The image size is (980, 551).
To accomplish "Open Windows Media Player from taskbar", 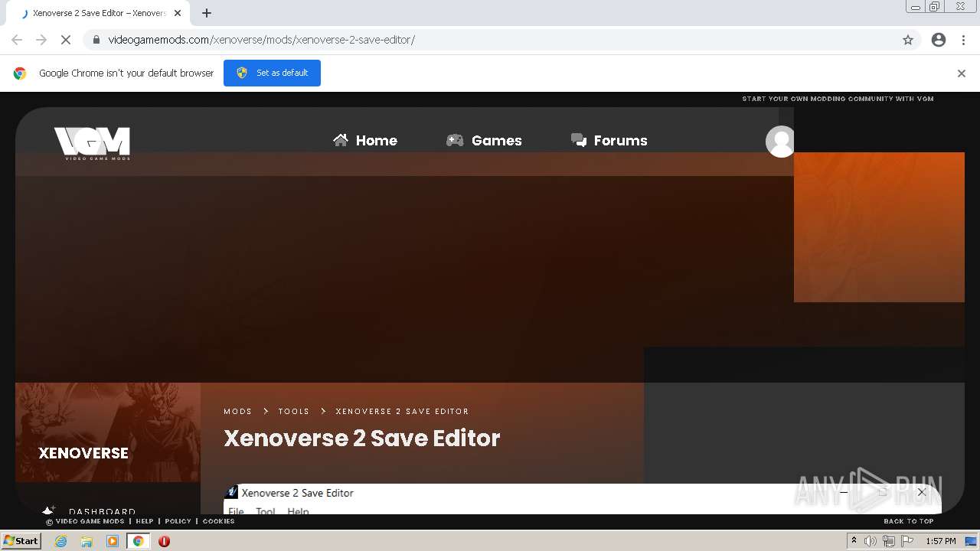I will [113, 541].
